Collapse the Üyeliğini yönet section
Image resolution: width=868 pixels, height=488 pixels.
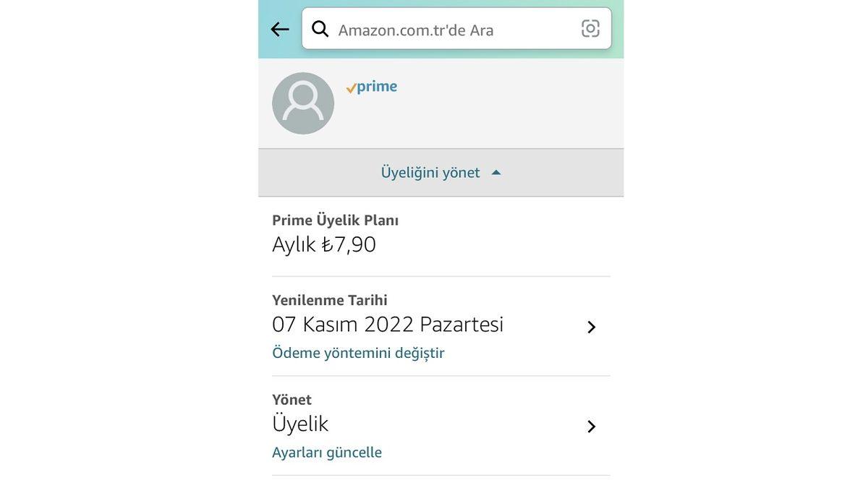point(495,171)
